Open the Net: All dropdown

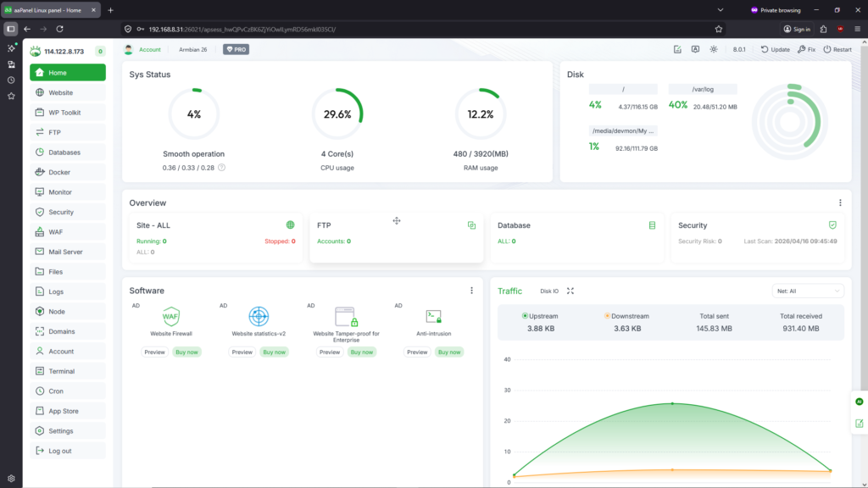[809, 291]
